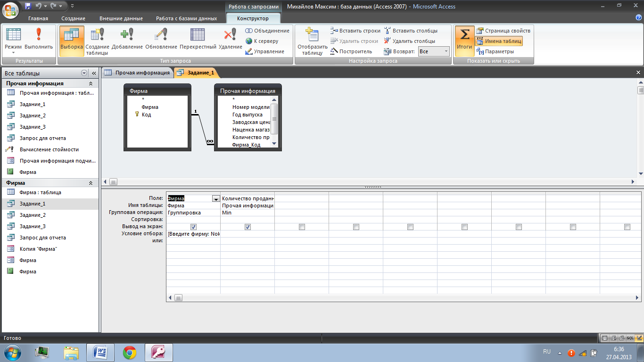Switch to SQL view in status bar
644x362 pixels.
630,338
